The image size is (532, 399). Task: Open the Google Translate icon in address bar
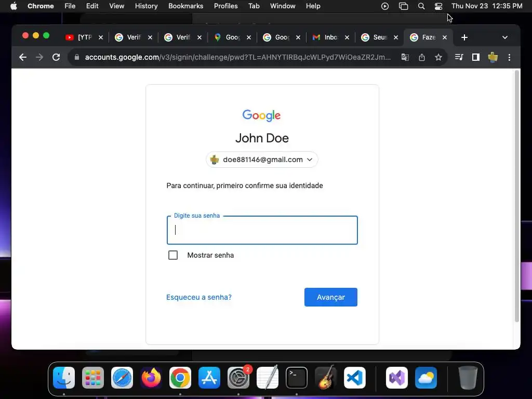[405, 57]
